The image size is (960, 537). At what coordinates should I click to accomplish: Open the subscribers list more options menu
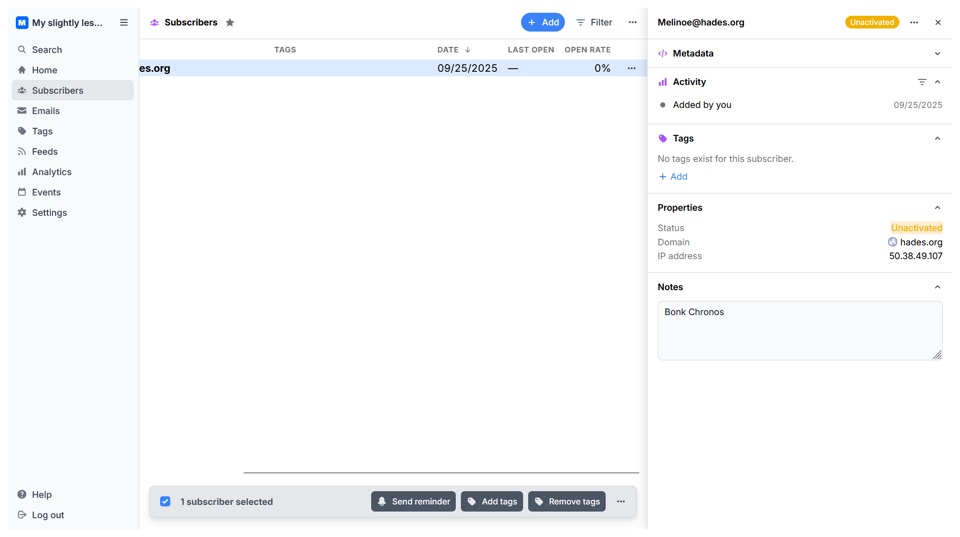click(632, 22)
